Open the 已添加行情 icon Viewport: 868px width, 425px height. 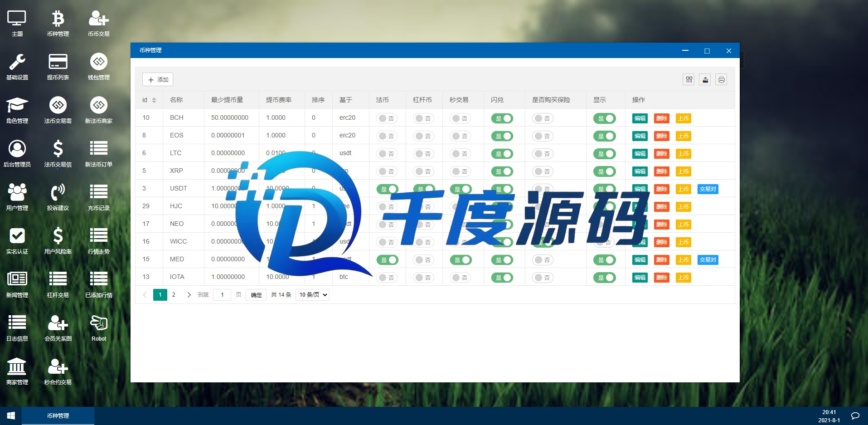click(99, 285)
